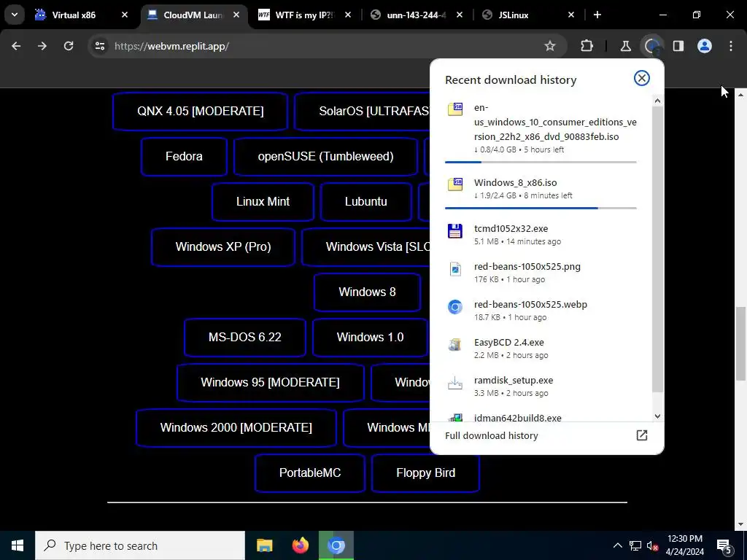
Task: Click the tcmd1052x32.exe floppy icon
Action: click(455, 230)
